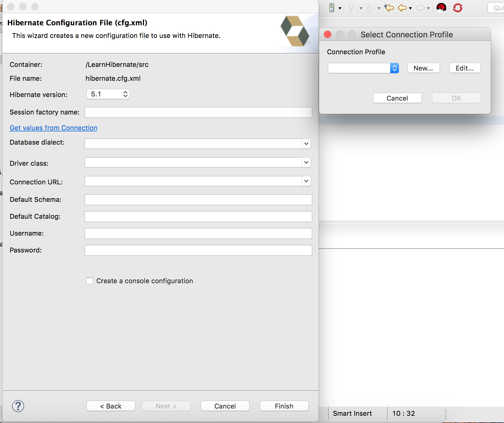Expand the Database dialect dropdown
Viewport: 504px width, 423px height.
(x=306, y=144)
